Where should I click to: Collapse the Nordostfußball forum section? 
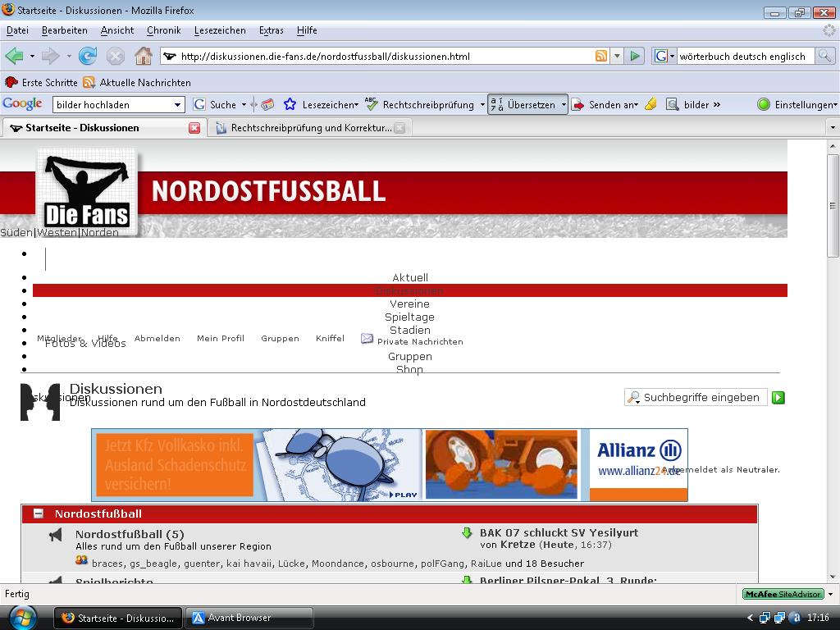coord(38,514)
